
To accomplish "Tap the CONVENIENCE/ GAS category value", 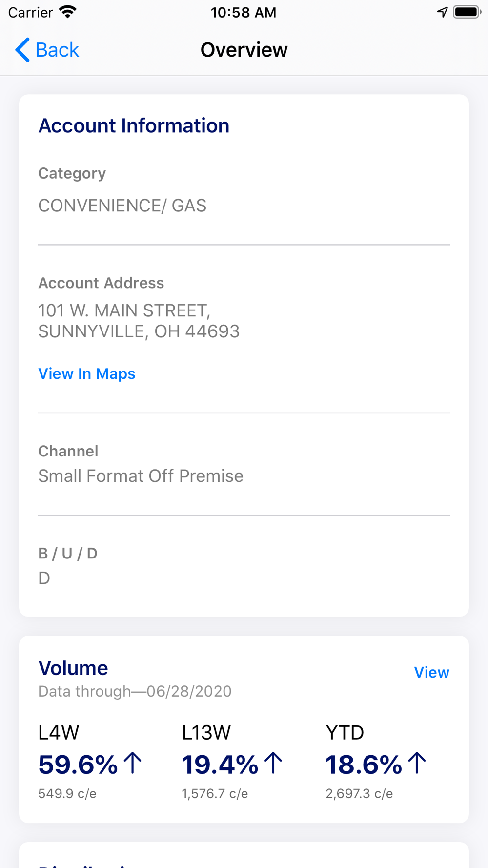I will pos(122,206).
